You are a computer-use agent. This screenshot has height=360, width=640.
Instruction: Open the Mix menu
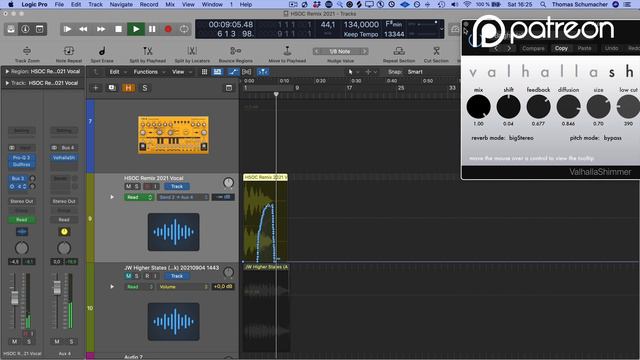click(170, 4)
